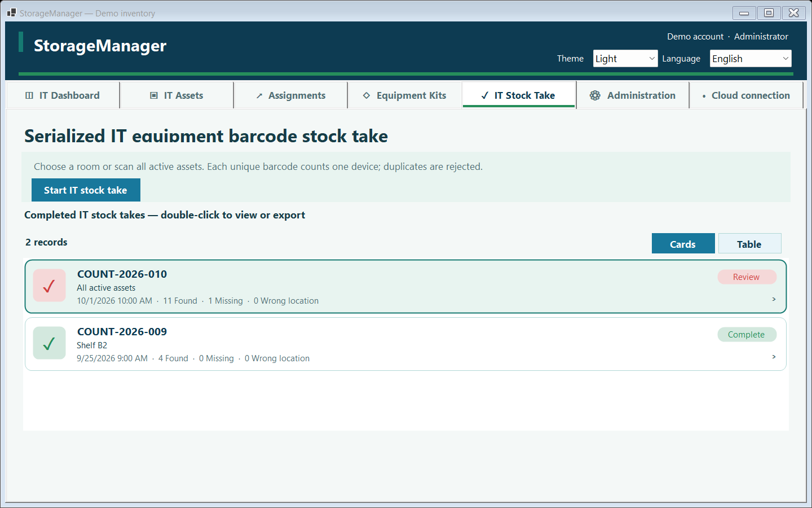
Task: Switch to the IT Dashboard tab
Action: (x=63, y=95)
